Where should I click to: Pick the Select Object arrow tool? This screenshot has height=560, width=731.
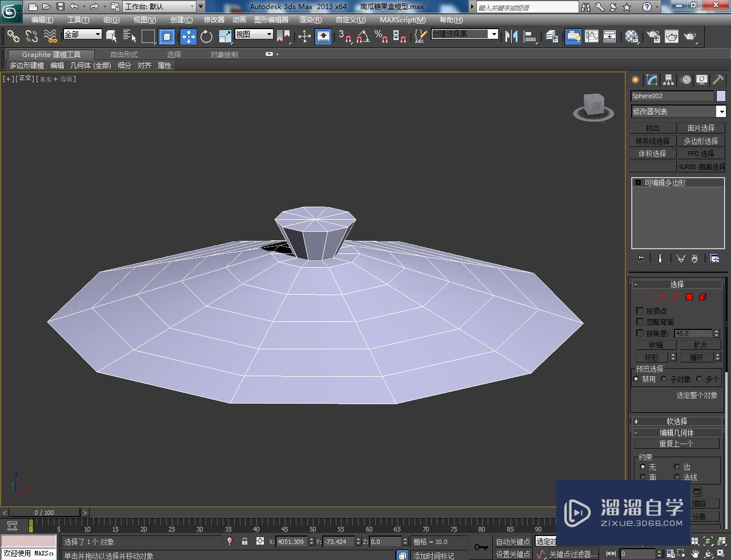(111, 37)
